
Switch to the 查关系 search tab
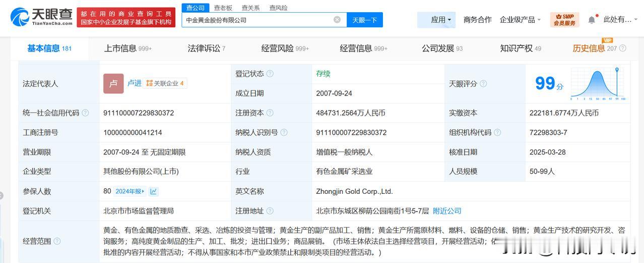pyautogui.click(x=250, y=8)
